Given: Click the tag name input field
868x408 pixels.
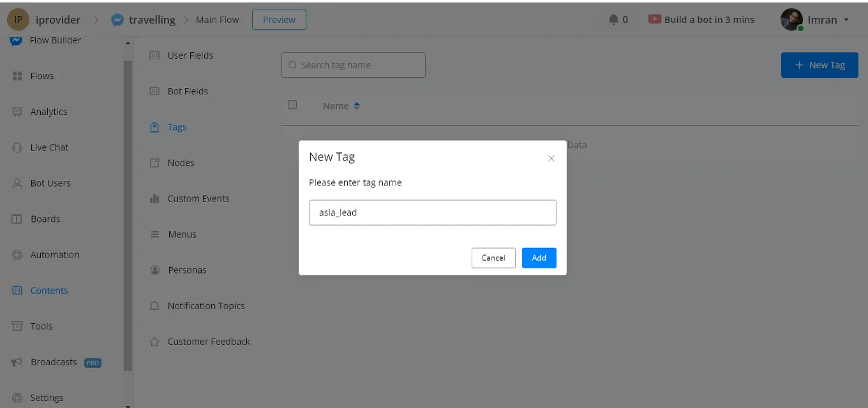Looking at the screenshot, I should 433,212.
